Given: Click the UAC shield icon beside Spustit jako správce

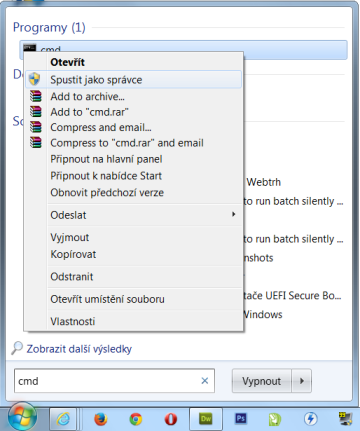Looking at the screenshot, I should (34, 79).
